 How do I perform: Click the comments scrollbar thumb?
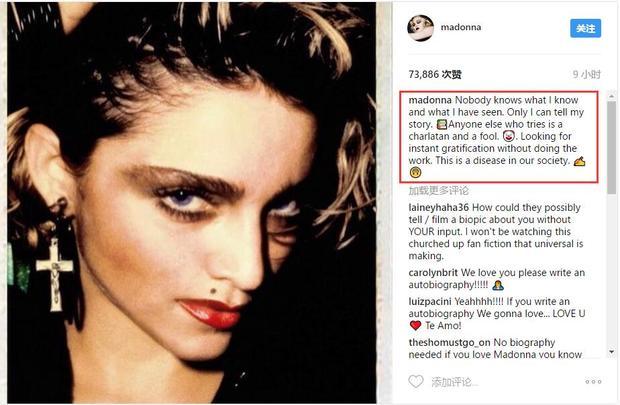(x=612, y=147)
